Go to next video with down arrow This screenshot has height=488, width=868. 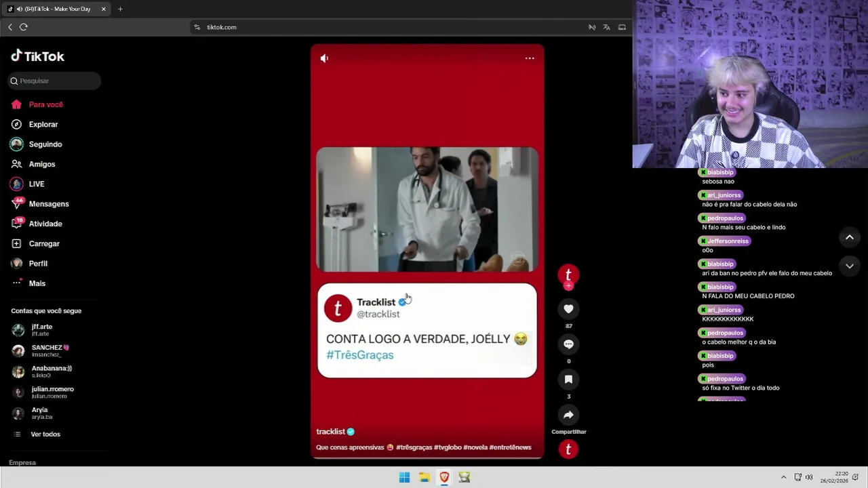(x=849, y=266)
